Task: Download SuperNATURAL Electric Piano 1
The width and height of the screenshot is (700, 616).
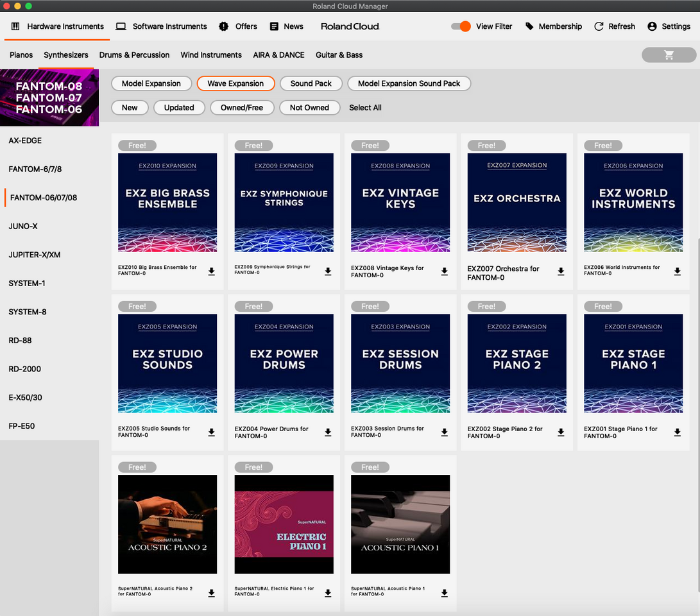Action: [x=328, y=594]
